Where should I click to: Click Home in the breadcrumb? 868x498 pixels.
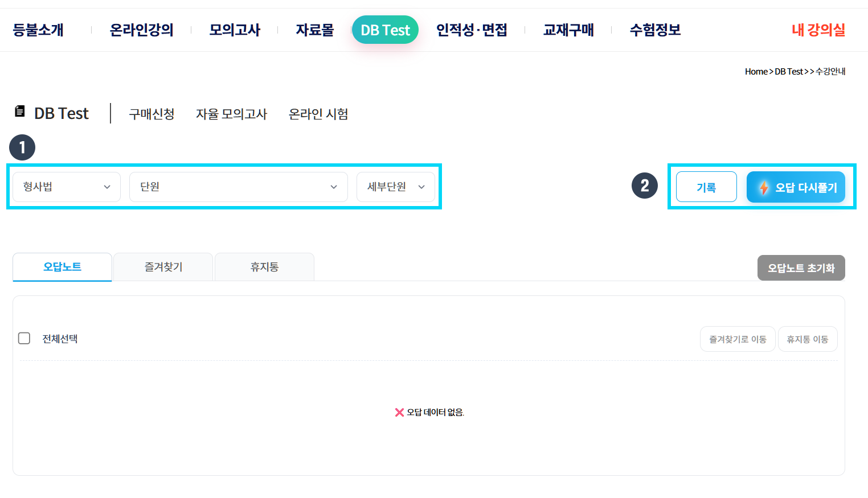tap(756, 72)
